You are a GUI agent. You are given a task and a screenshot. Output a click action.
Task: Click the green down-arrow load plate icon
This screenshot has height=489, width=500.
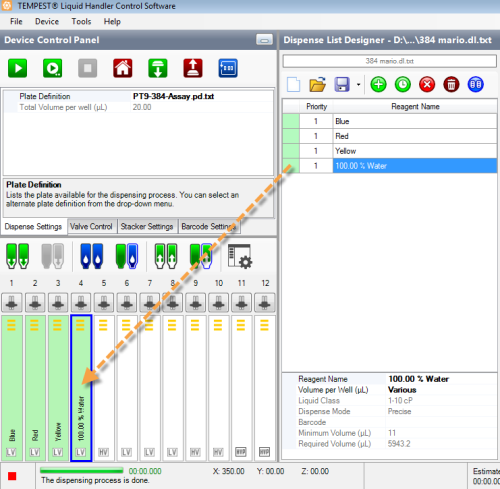[x=158, y=68]
